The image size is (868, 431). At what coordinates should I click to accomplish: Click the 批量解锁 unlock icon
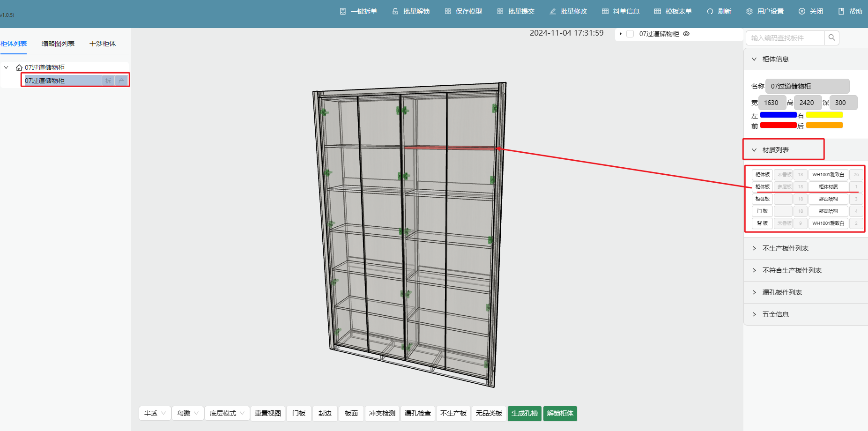point(395,11)
